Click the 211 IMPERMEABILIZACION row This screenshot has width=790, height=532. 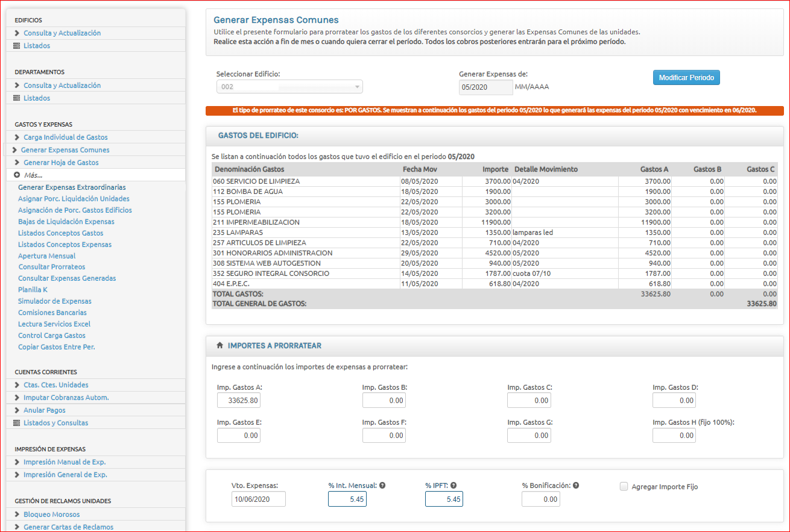click(495, 222)
